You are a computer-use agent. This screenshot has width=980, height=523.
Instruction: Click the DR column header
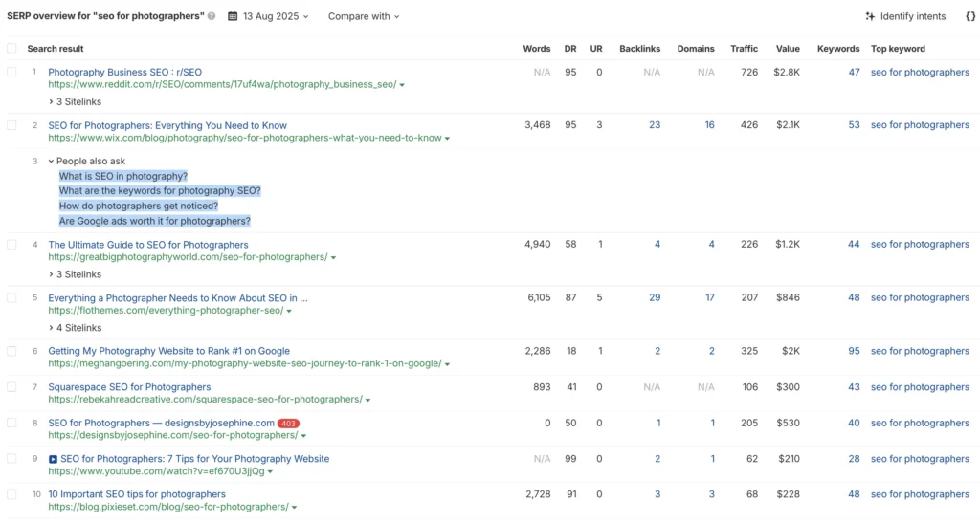(570, 49)
